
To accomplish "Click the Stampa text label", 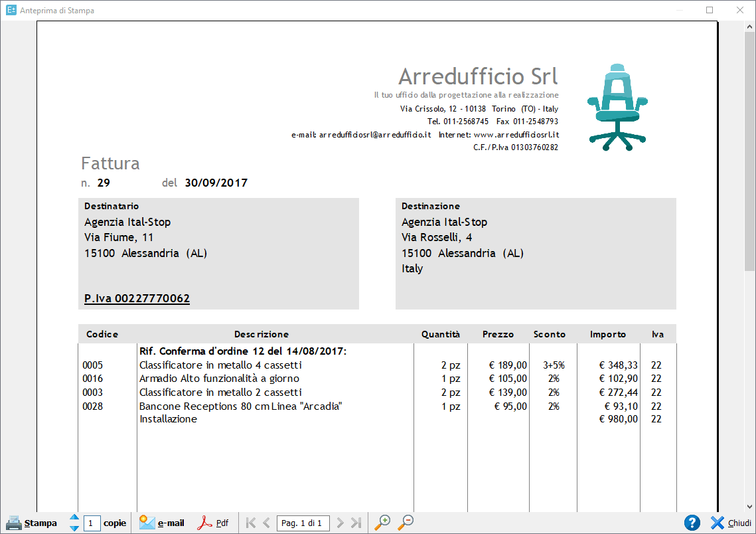I will pyautogui.click(x=40, y=523).
